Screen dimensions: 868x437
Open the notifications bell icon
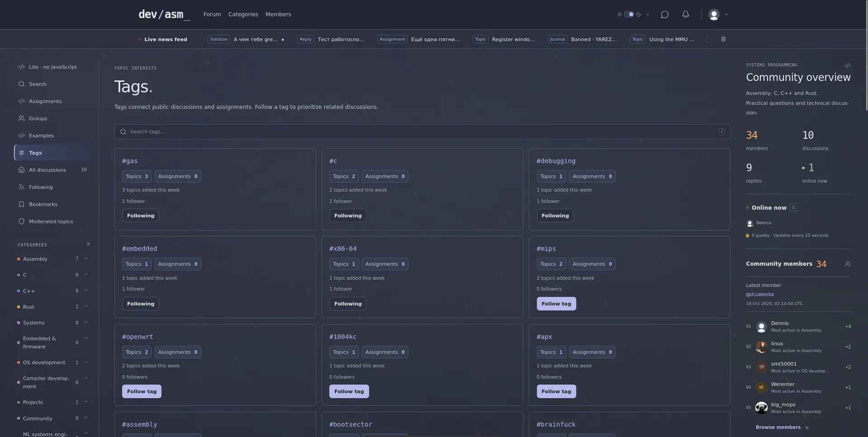[x=686, y=14]
